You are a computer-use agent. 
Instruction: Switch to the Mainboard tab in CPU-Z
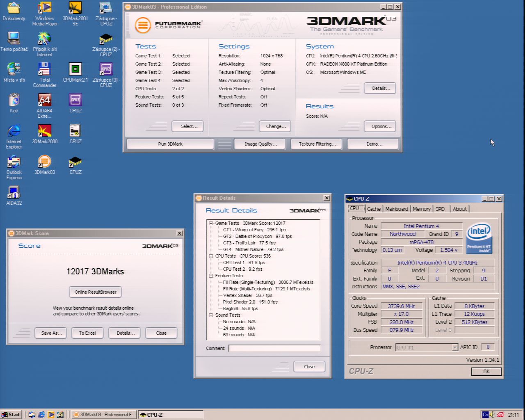(x=397, y=209)
